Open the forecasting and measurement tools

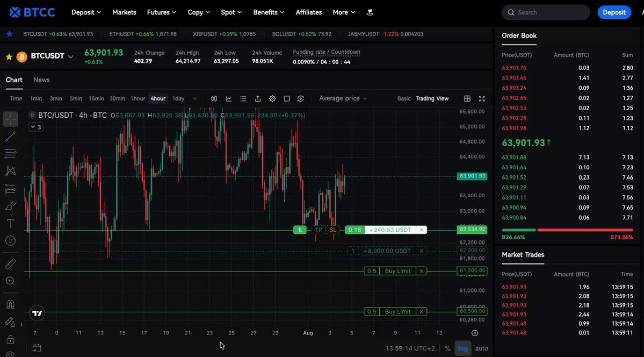point(10,189)
